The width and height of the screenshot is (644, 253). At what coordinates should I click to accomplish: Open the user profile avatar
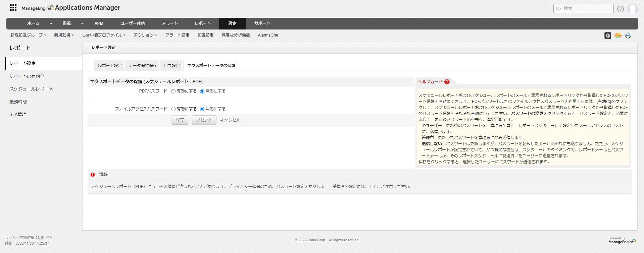632,9
